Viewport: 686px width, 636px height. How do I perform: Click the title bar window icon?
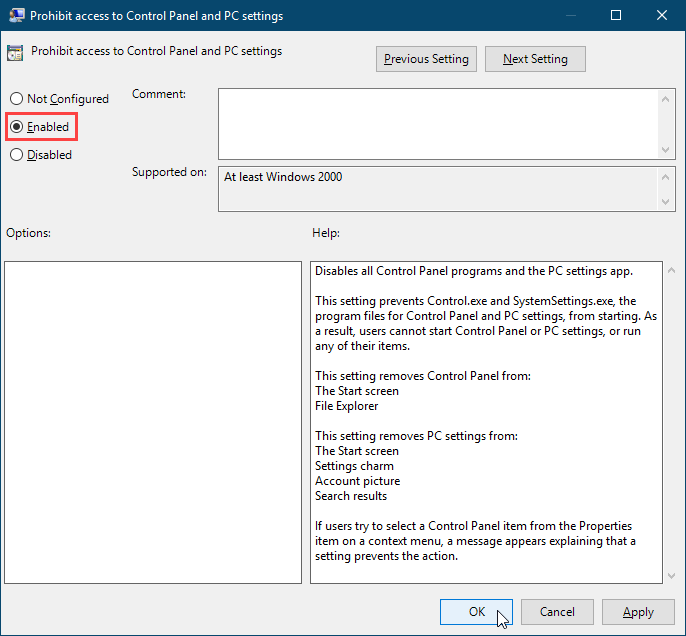pyautogui.click(x=16, y=15)
